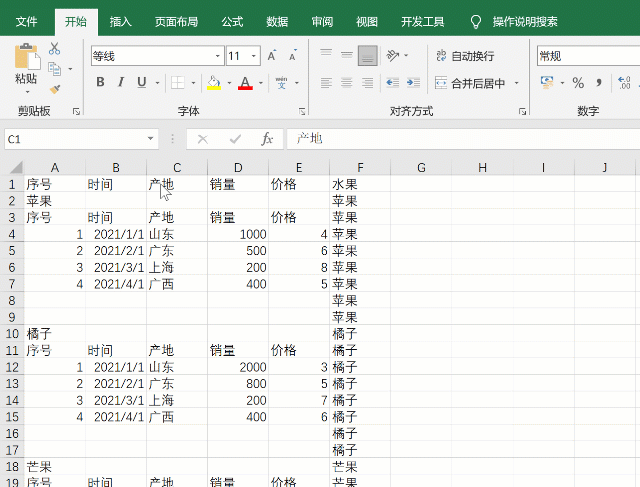Toggle Bold formatting
Image resolution: width=640 pixels, height=487 pixels.
click(x=100, y=82)
